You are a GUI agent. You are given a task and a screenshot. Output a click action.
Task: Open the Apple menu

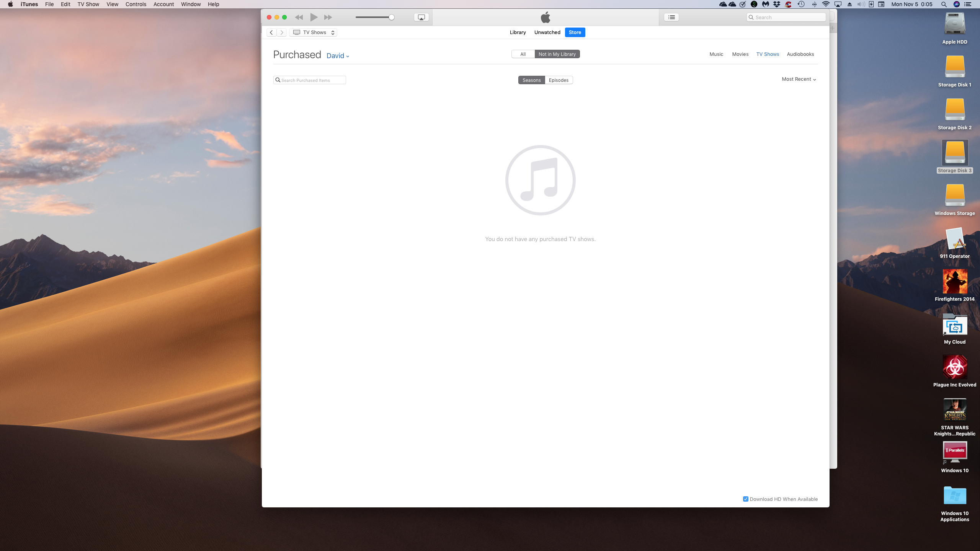click(x=10, y=4)
